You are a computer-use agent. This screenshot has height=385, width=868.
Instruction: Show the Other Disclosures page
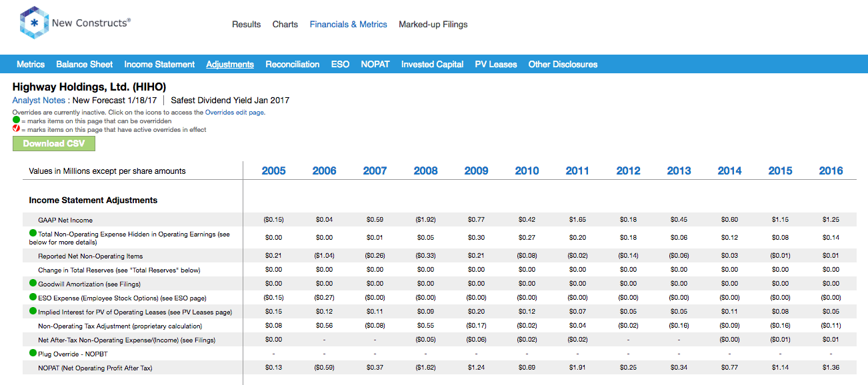point(563,65)
